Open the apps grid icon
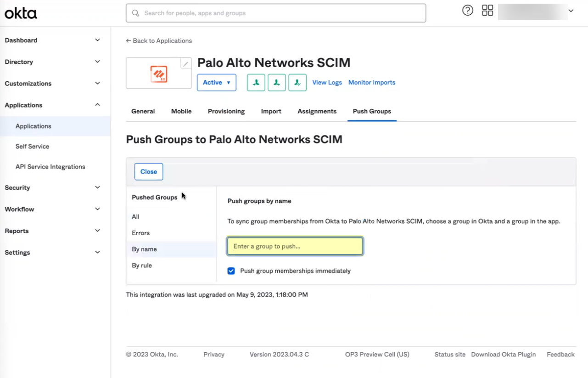Image resolution: width=588 pixels, height=378 pixels. tap(487, 11)
